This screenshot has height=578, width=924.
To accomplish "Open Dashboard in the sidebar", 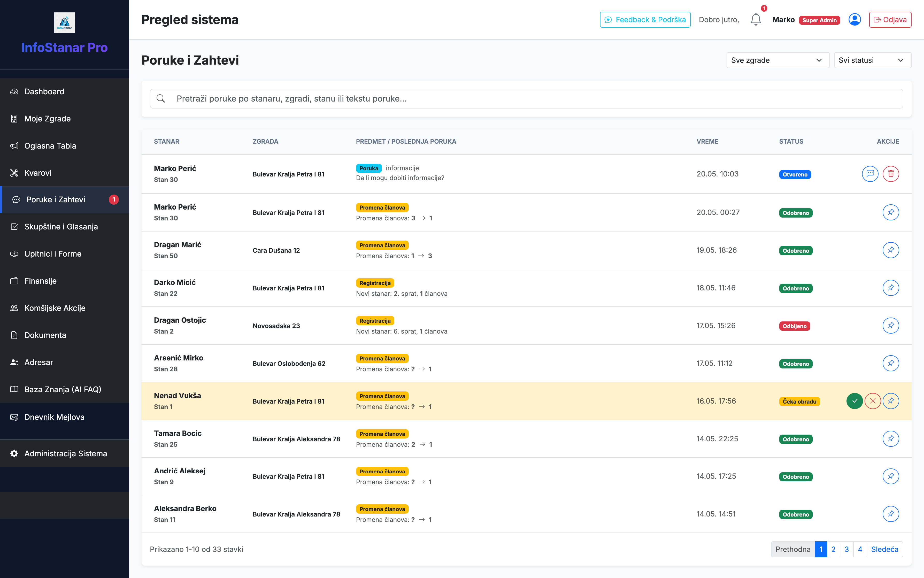I will (x=65, y=91).
